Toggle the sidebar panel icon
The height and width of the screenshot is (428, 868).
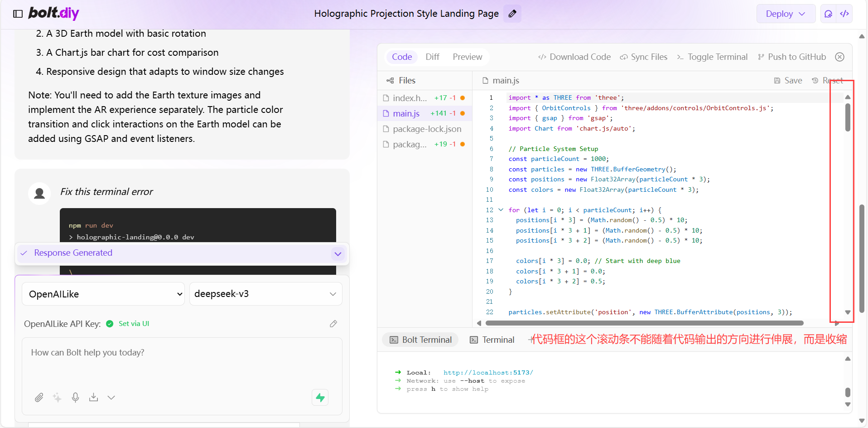pyautogui.click(x=18, y=14)
